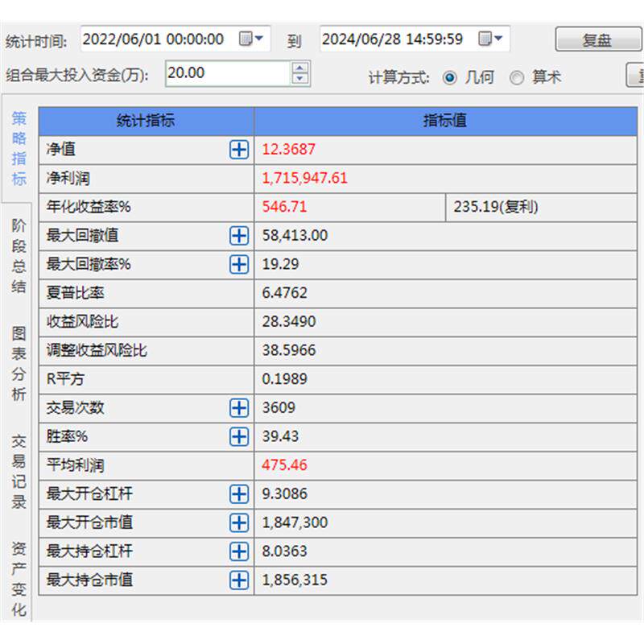The height and width of the screenshot is (644, 644).
Task: Select the win rate 39.43 cell
Action: tap(446, 436)
